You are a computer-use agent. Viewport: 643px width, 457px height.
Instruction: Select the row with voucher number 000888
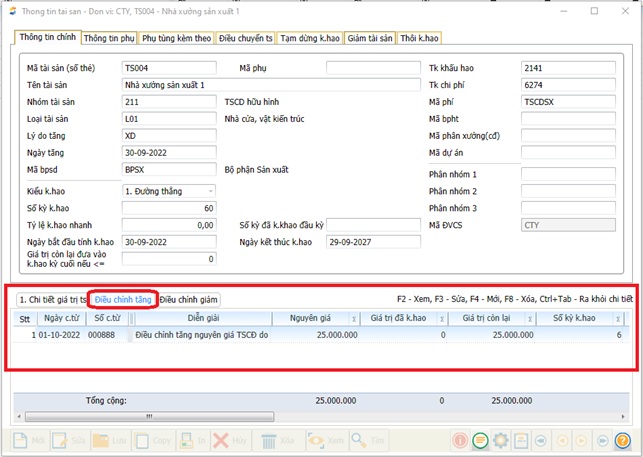[100, 336]
